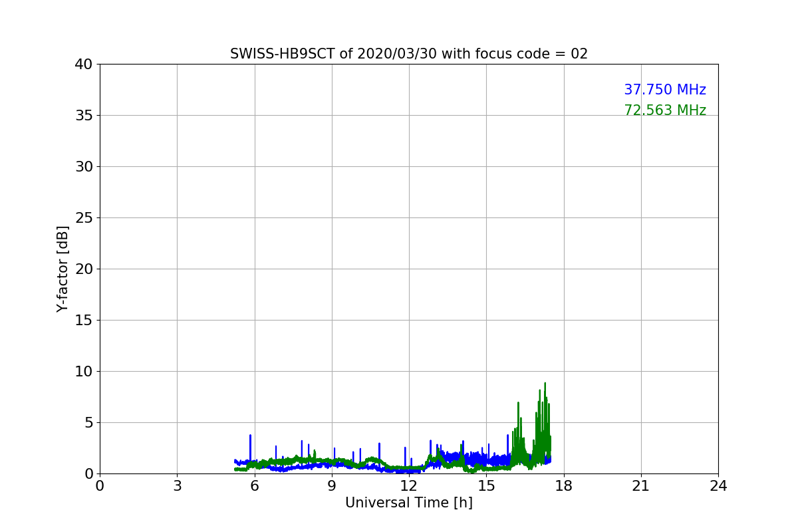Click x-axis tick label 3
798x532 pixels.
[177, 486]
